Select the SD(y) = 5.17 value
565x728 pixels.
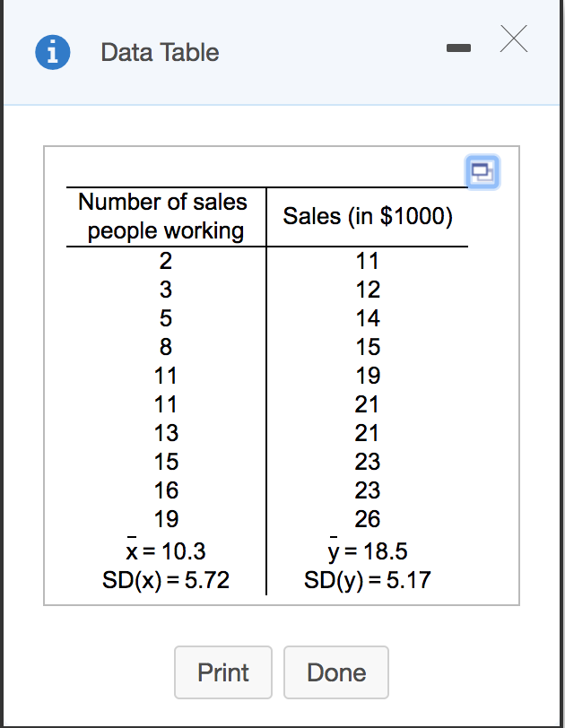coord(368,579)
